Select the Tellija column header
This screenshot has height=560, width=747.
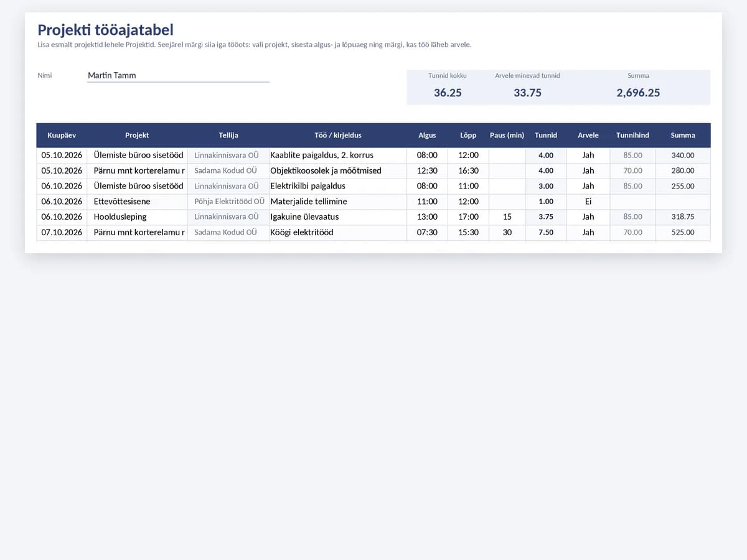click(x=228, y=135)
